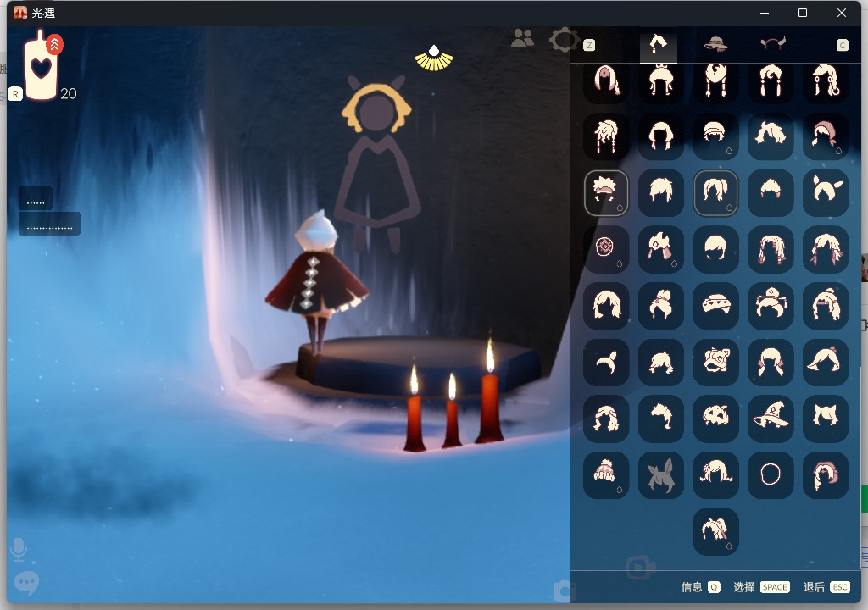Click 信息 info button with Q key
868x610 pixels.
[700, 587]
